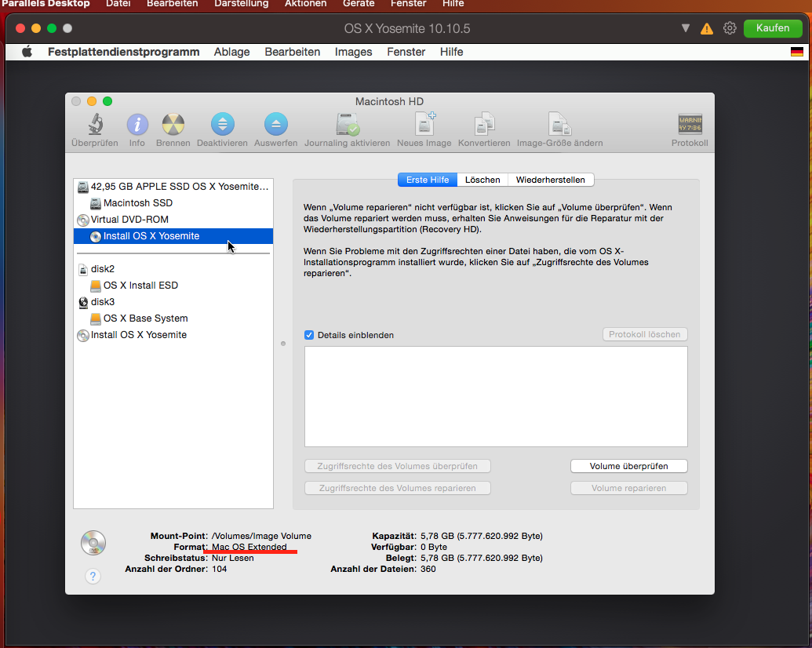The height and width of the screenshot is (648, 812).
Task: Create a new image with Neues Image
Action: point(424,124)
